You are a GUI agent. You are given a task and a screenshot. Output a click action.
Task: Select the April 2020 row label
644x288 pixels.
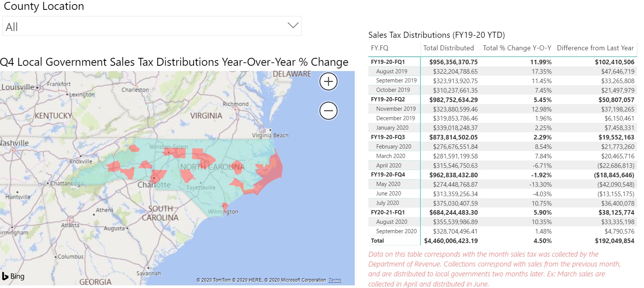tap(388, 166)
